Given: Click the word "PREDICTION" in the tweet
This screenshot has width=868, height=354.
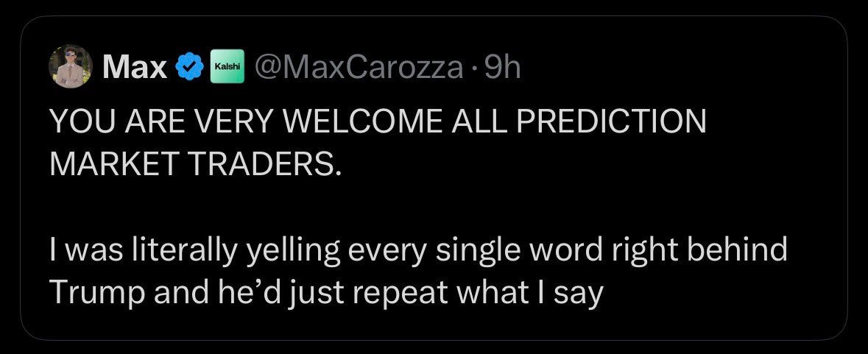Looking at the screenshot, I should pos(624,121).
